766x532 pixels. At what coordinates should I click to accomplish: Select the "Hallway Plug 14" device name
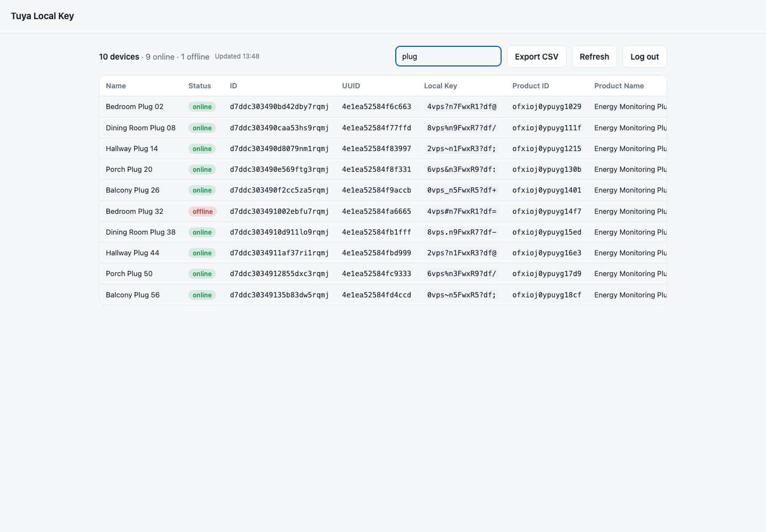pos(132,148)
